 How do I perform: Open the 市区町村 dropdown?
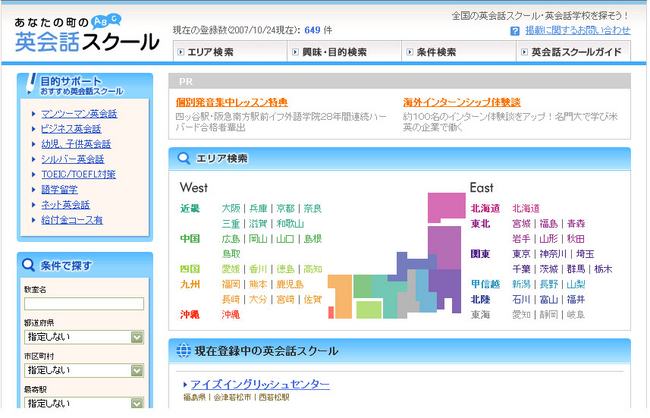(84, 370)
